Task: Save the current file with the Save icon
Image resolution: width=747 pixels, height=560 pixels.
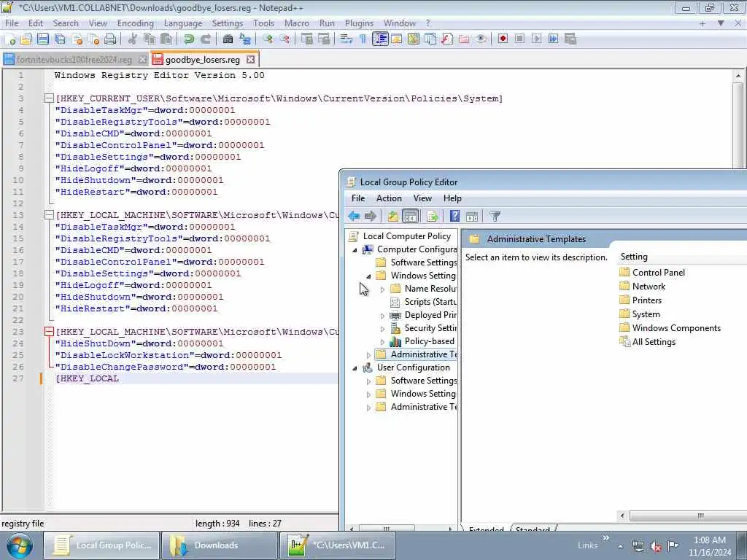Action: click(43, 39)
